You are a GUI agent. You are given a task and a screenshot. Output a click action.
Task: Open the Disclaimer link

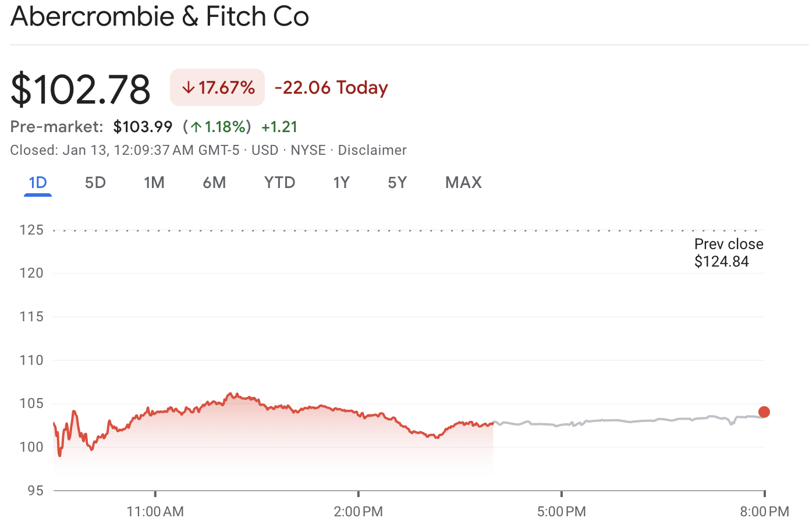[372, 150]
